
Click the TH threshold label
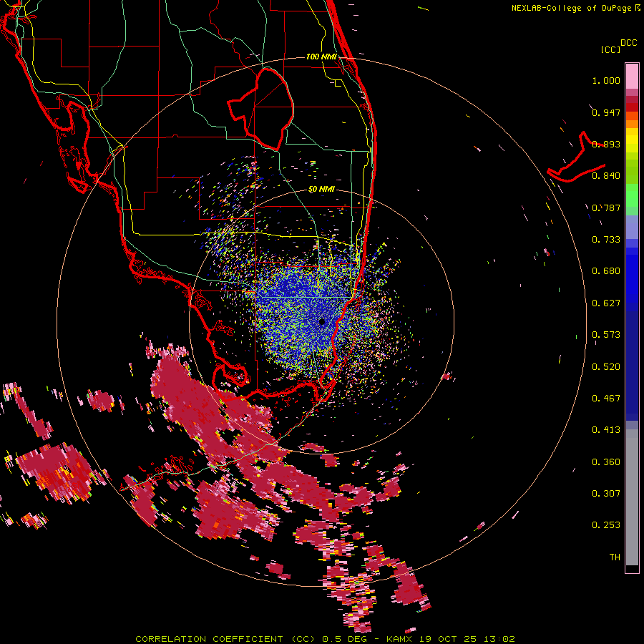pos(615,557)
